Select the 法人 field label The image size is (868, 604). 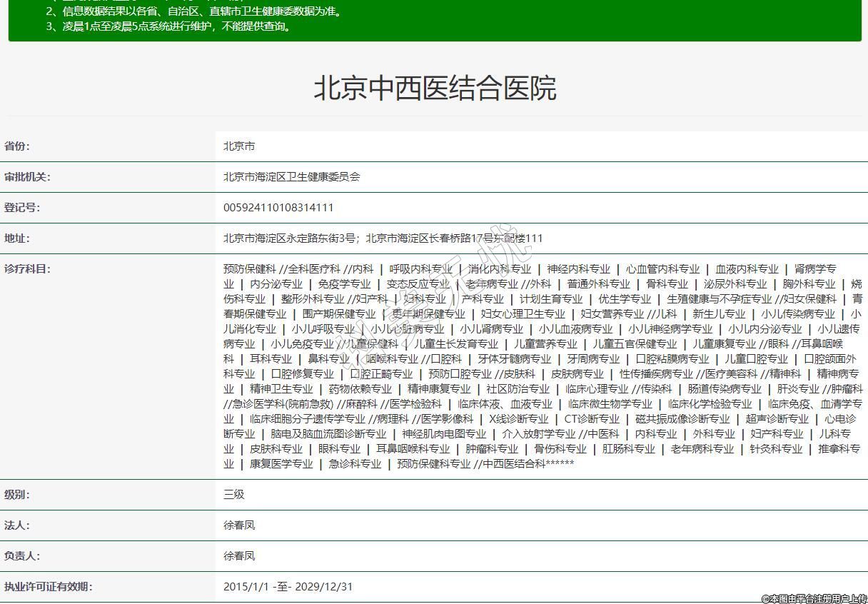[x=17, y=525]
